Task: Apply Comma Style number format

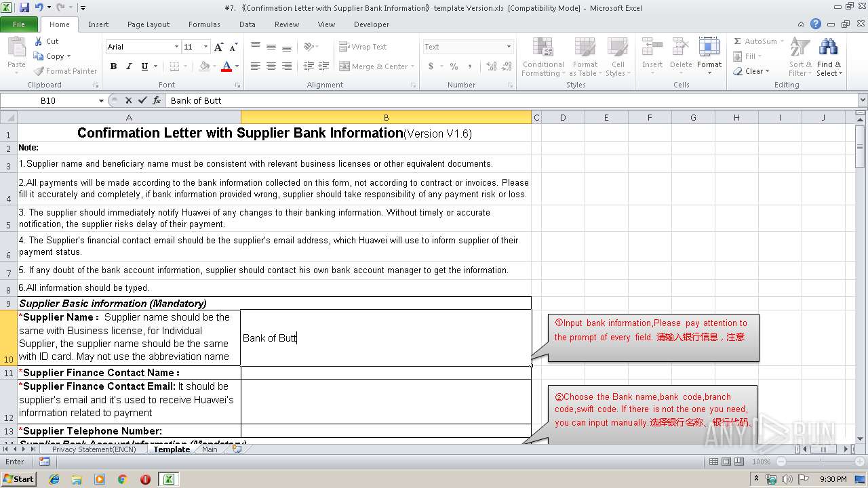Action: click(470, 66)
